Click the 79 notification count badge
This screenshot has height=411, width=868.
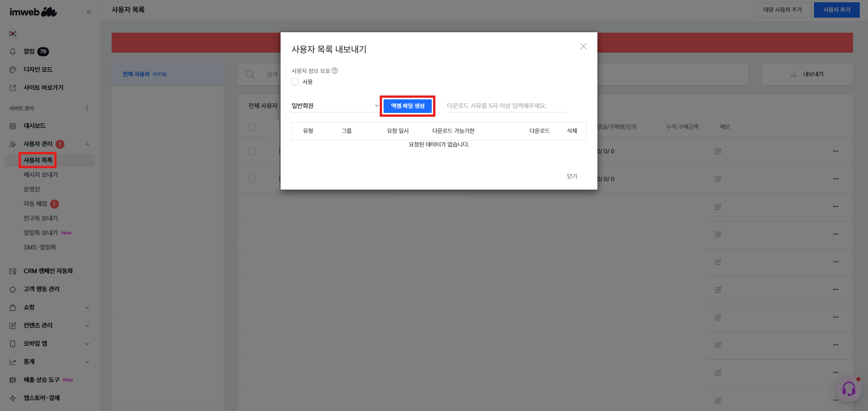pos(43,52)
